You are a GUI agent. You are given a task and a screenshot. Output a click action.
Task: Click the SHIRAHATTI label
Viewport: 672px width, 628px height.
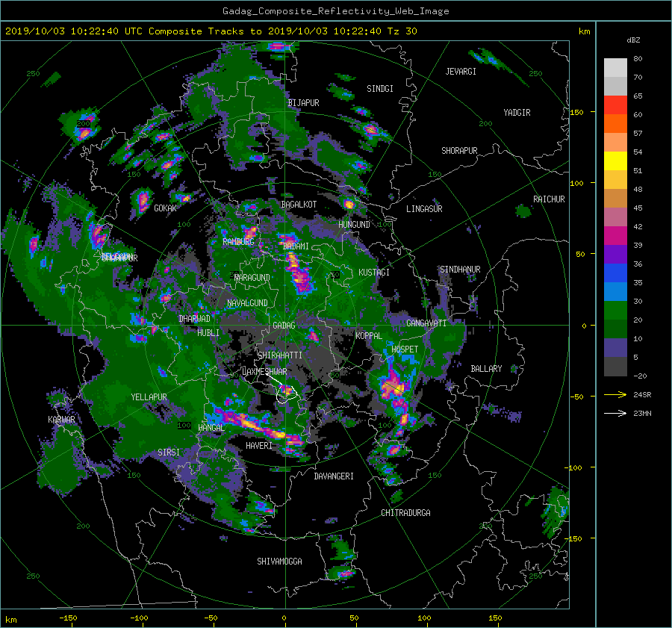(x=280, y=355)
